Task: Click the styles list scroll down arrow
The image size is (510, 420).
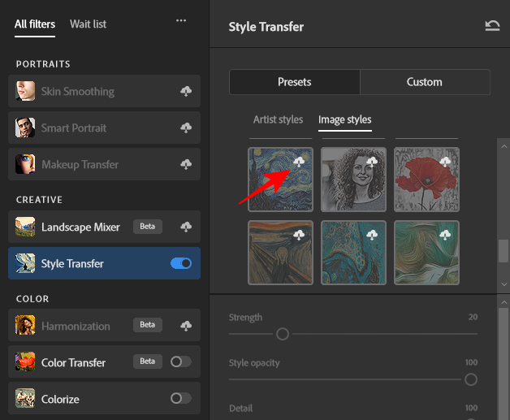Action: tap(504, 284)
